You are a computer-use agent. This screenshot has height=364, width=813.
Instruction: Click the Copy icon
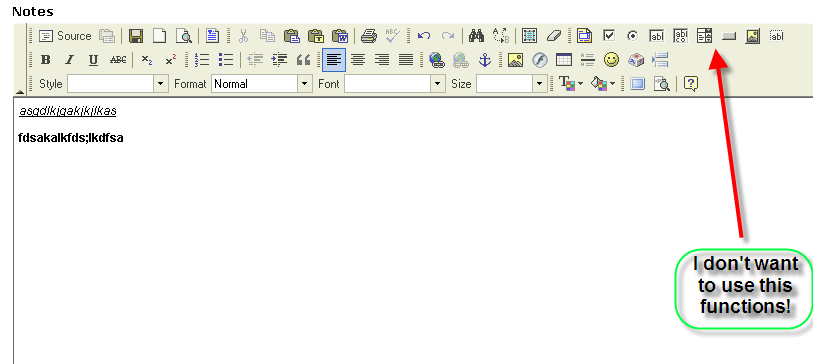(267, 36)
